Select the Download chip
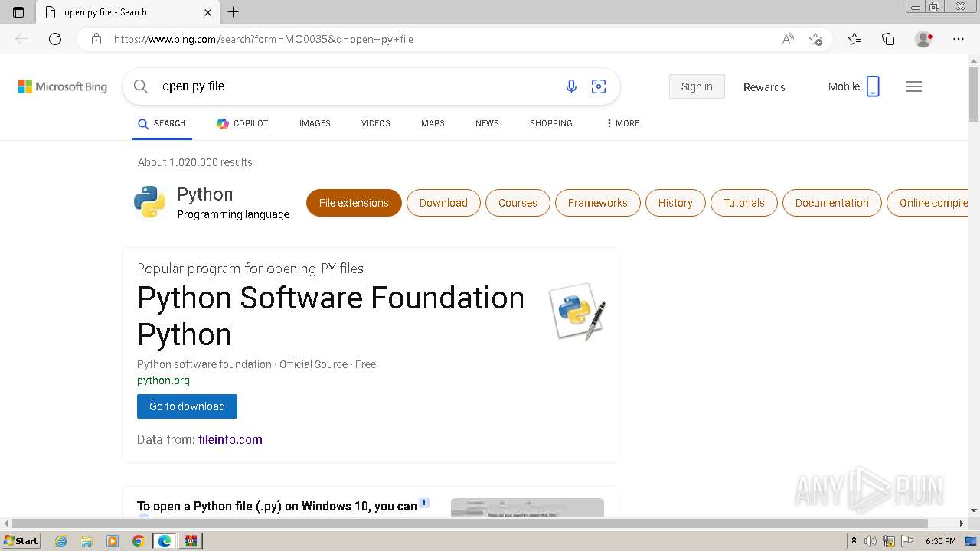The image size is (980, 551). (x=443, y=203)
